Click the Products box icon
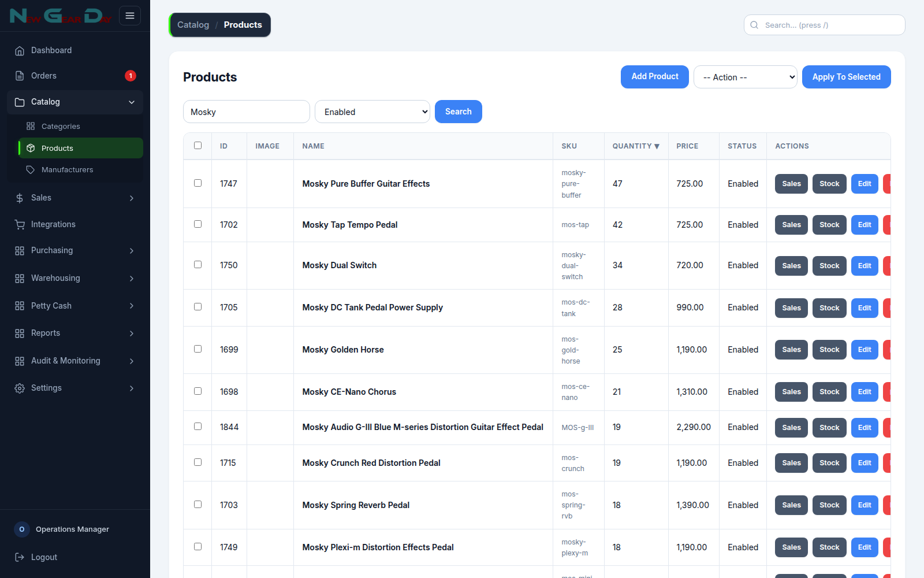The width and height of the screenshot is (924, 578). (x=31, y=148)
